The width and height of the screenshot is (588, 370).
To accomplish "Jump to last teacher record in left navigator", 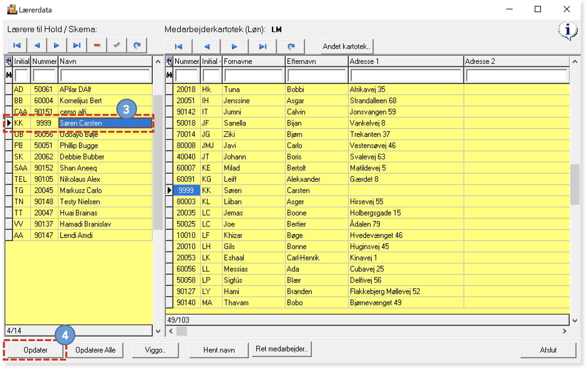I will pos(77,45).
